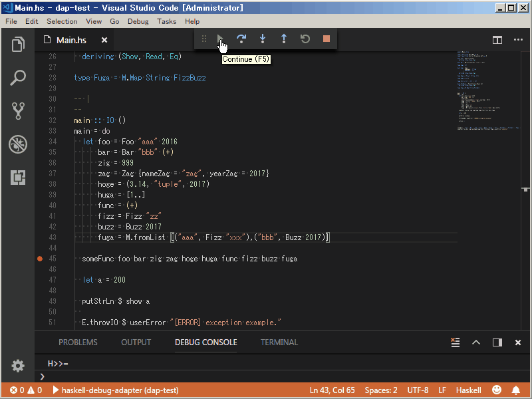Open the Debug menu
The width and height of the screenshot is (532, 399).
[138, 21]
